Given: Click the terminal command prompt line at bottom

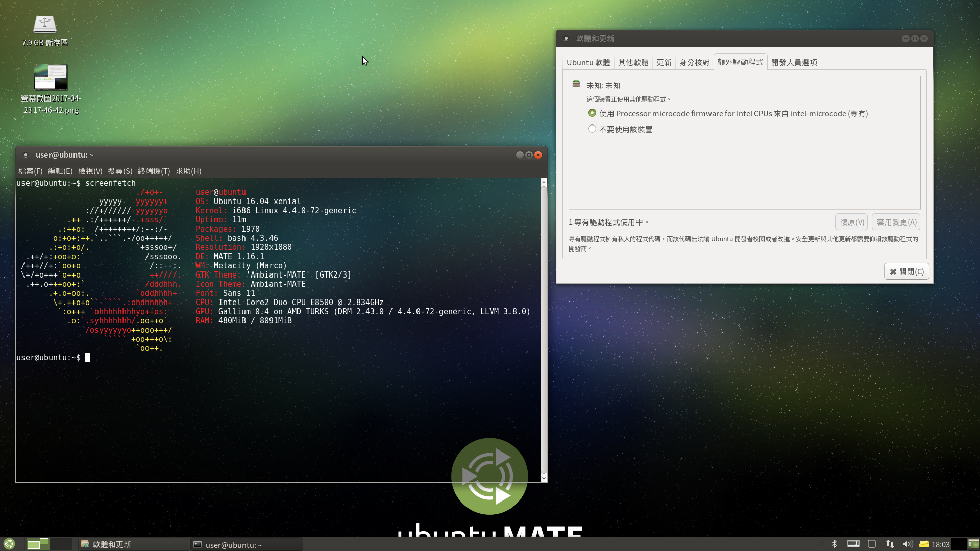Looking at the screenshot, I should pos(53,358).
